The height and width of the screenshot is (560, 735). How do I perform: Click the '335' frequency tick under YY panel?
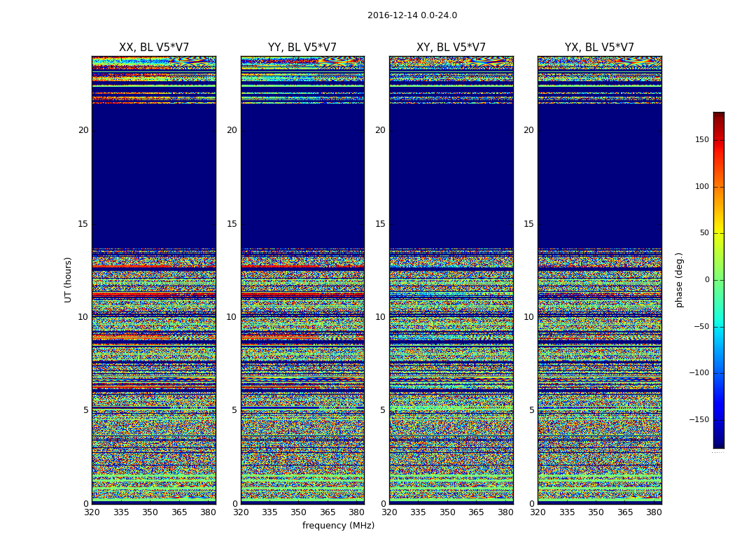click(x=269, y=512)
